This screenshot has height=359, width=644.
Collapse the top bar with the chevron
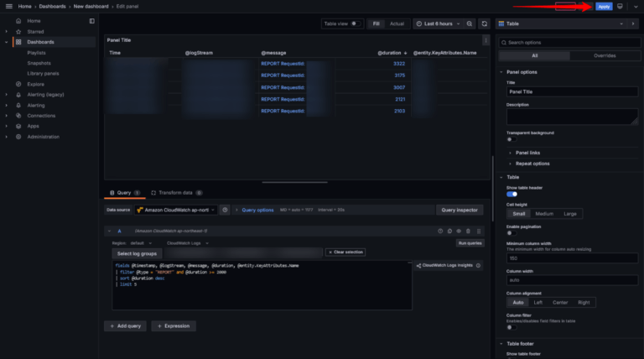[636, 7]
